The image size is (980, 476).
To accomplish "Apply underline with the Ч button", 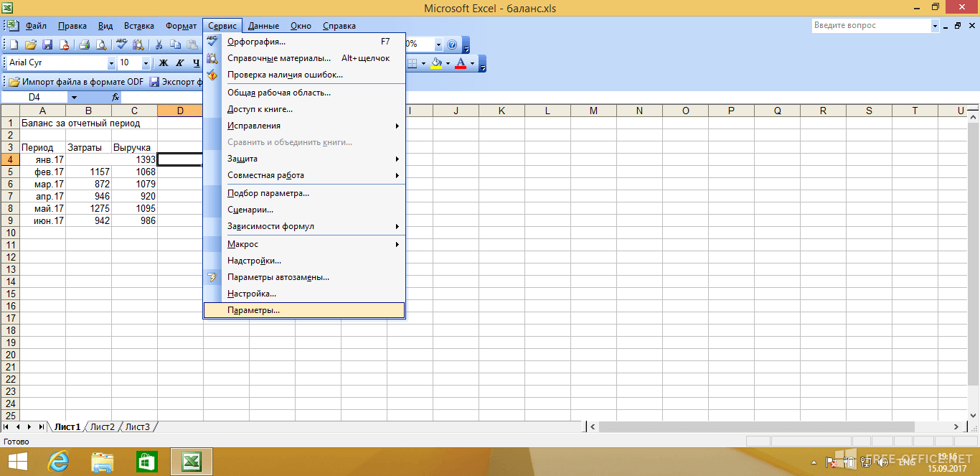I will point(196,63).
